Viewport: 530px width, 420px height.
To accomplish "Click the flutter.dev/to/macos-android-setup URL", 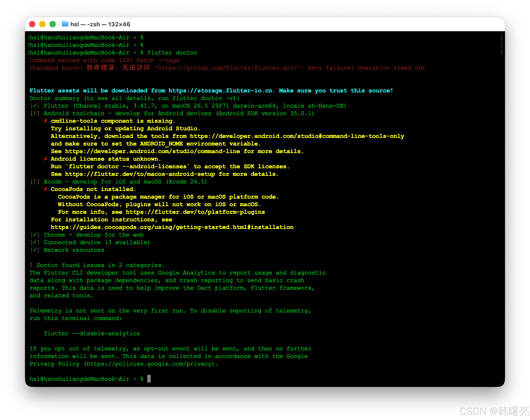I will (x=140, y=174).
